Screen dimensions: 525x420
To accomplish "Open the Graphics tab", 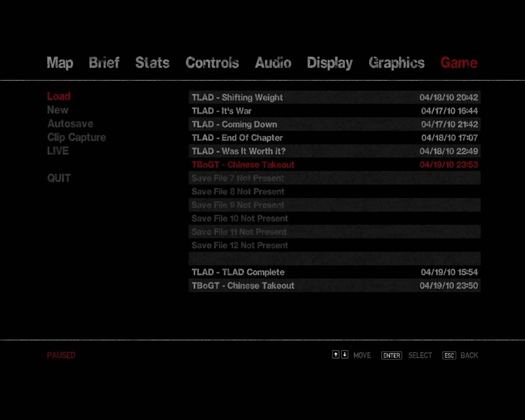I will point(396,63).
